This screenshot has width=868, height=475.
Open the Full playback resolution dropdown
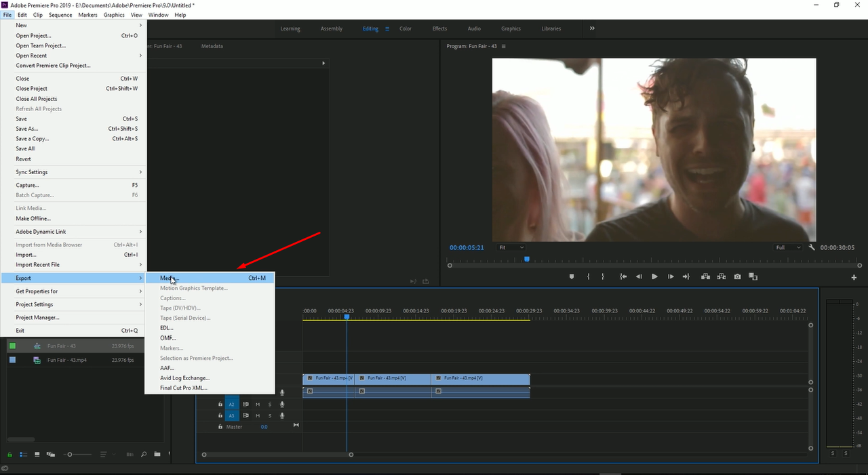[789, 247]
